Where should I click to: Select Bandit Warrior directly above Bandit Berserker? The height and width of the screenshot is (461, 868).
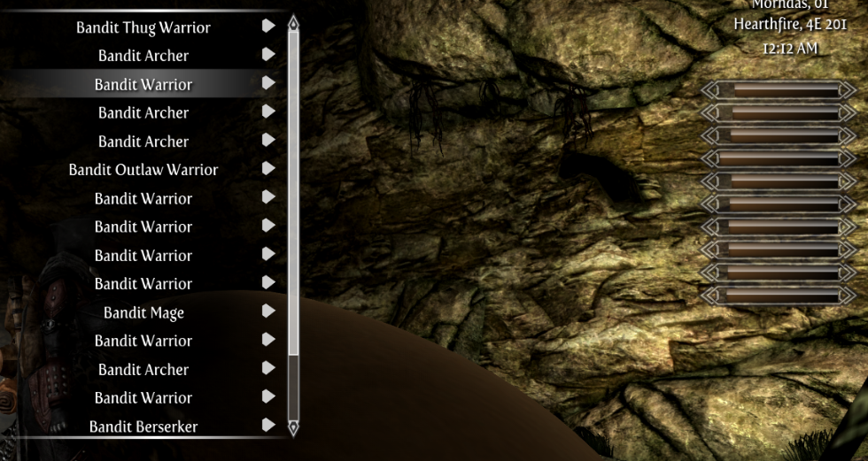(143, 397)
